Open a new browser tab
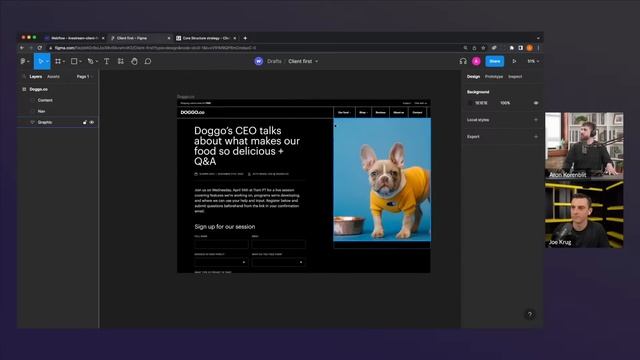This screenshot has height=360, width=640. click(245, 38)
